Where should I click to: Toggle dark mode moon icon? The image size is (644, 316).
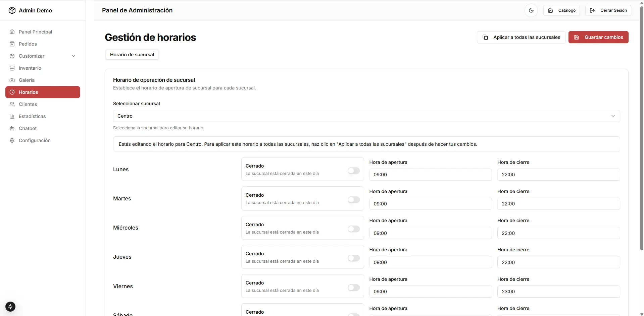[531, 10]
